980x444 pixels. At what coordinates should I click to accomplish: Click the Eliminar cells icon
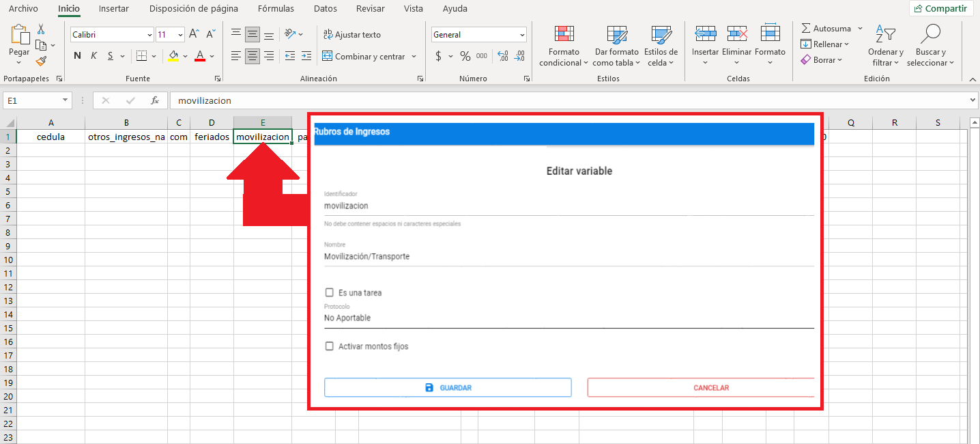pyautogui.click(x=737, y=33)
